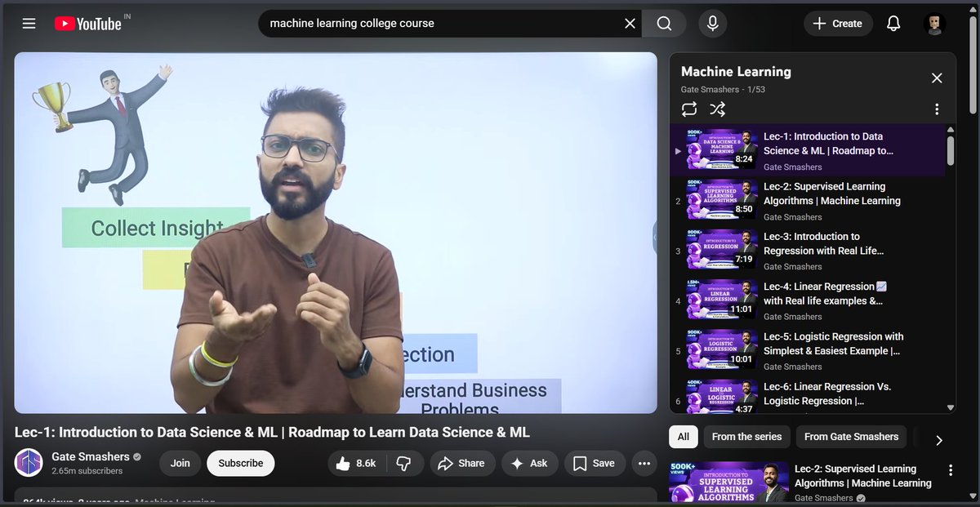
Task: Open playlist three-dot options menu
Action: pos(937,109)
